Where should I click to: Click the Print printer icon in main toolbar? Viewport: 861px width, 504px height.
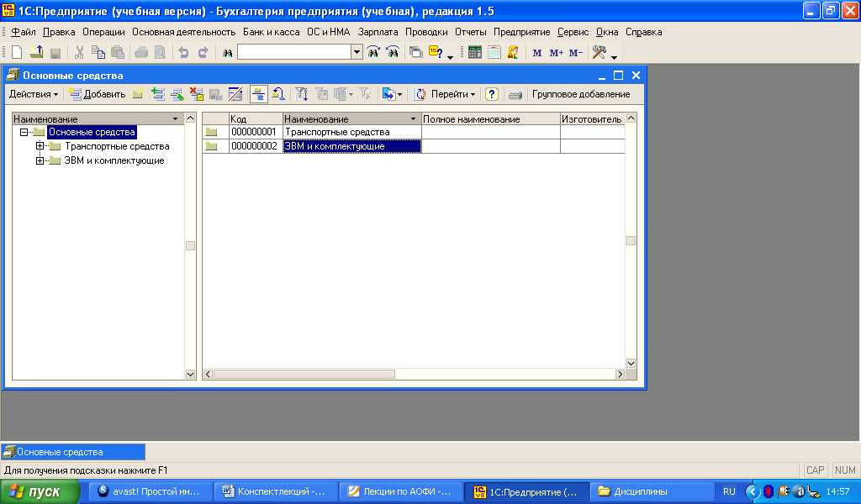click(141, 53)
